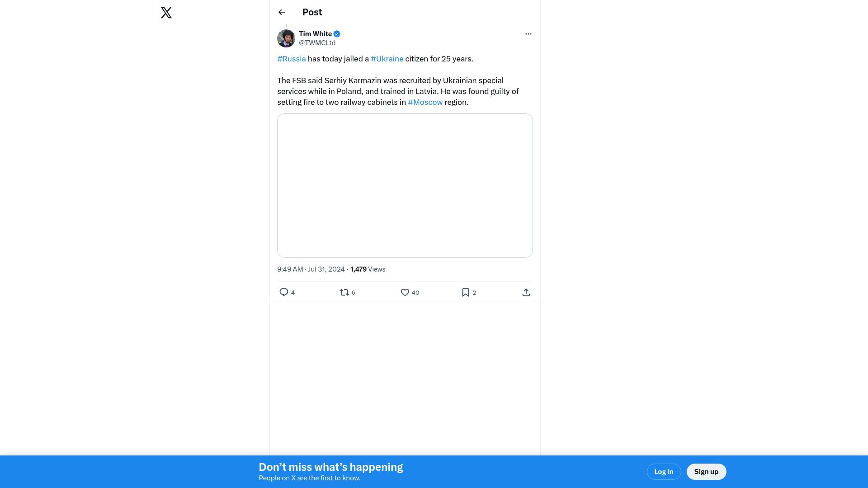Click the post timestamp Jul 31, 2024
Screen dimensions: 868x488
311,269
